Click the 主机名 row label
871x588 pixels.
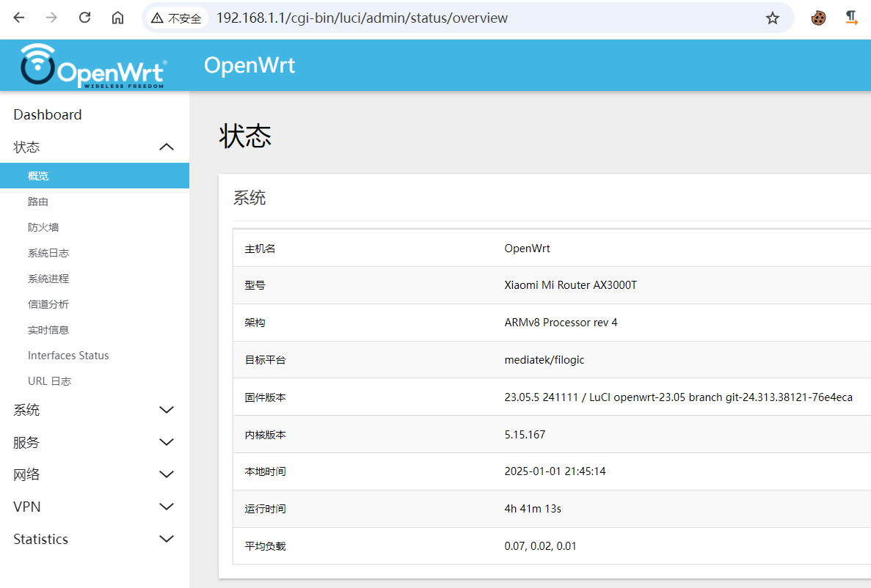260,249
